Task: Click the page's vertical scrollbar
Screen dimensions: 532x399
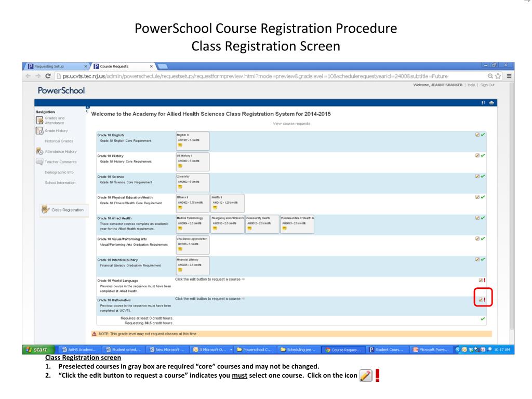Action: coord(512,207)
